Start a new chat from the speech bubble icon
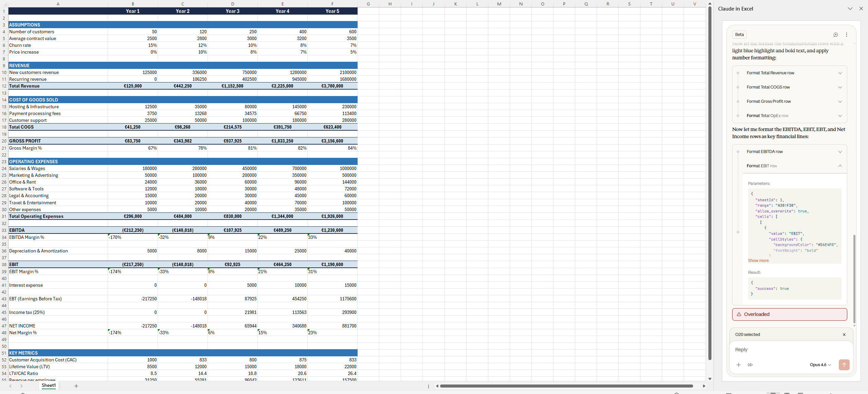This screenshot has width=868, height=394. [835, 35]
